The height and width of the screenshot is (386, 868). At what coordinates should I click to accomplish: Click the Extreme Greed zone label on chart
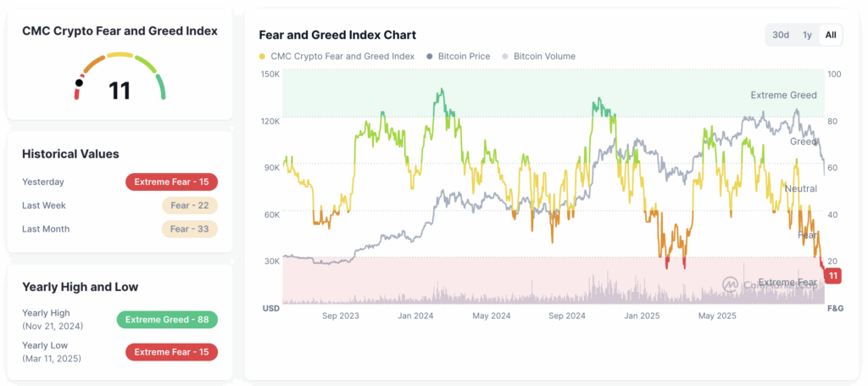[783, 95]
